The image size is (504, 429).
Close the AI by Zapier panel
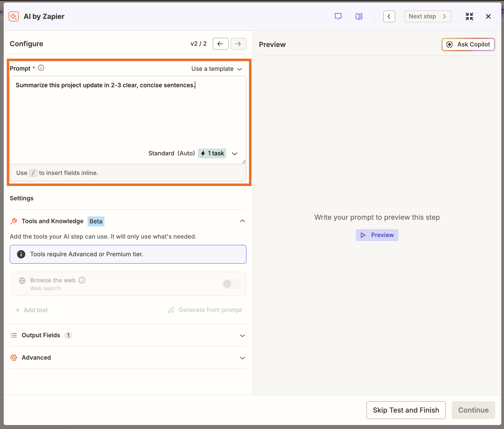pos(488,16)
